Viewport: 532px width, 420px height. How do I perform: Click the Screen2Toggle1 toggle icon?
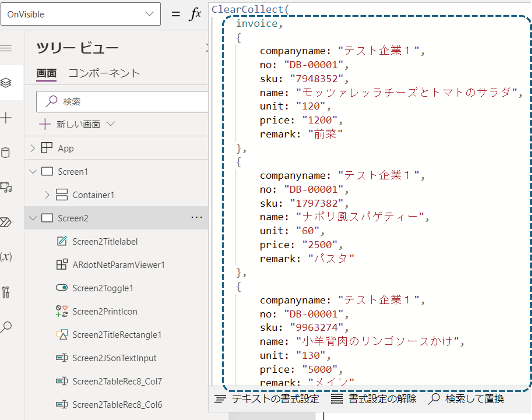tap(62, 287)
